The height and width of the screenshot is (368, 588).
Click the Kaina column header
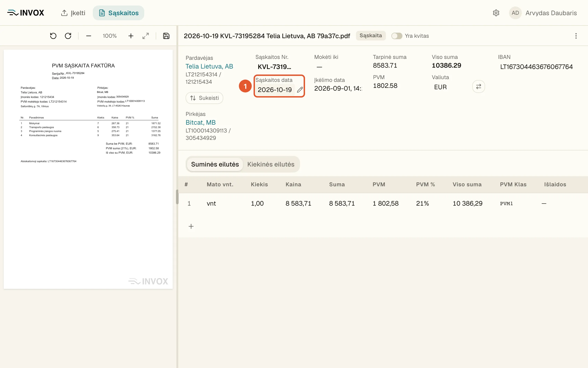293,184
